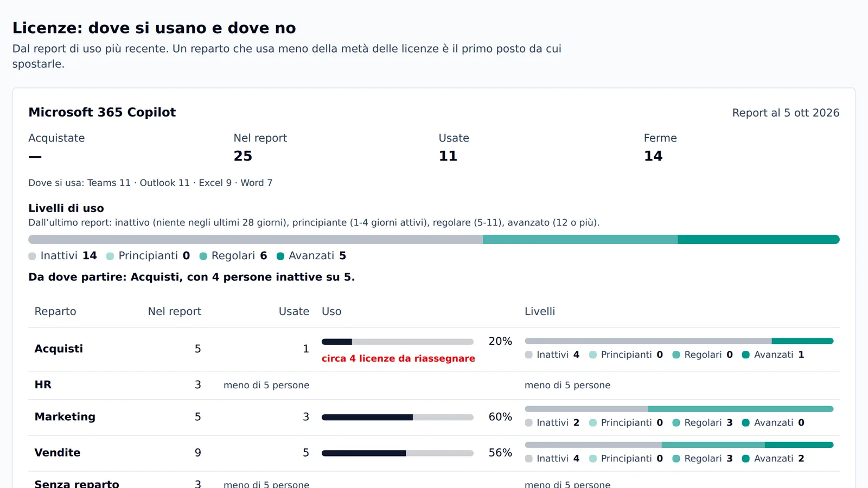Click the Vendite usage progress bar

coord(398,453)
